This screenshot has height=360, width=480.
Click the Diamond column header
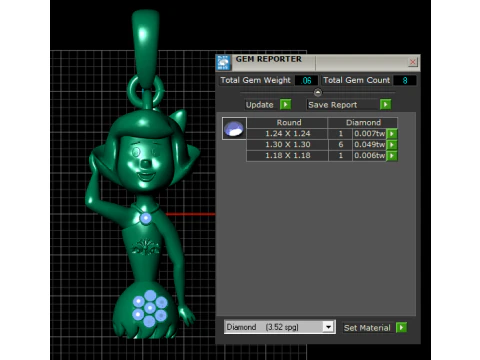click(363, 123)
